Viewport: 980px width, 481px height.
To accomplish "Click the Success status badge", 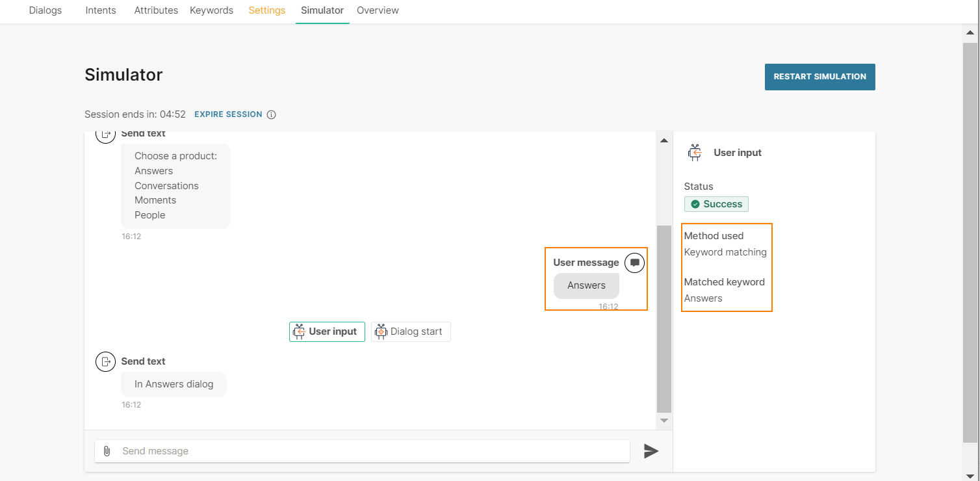I will pos(716,204).
